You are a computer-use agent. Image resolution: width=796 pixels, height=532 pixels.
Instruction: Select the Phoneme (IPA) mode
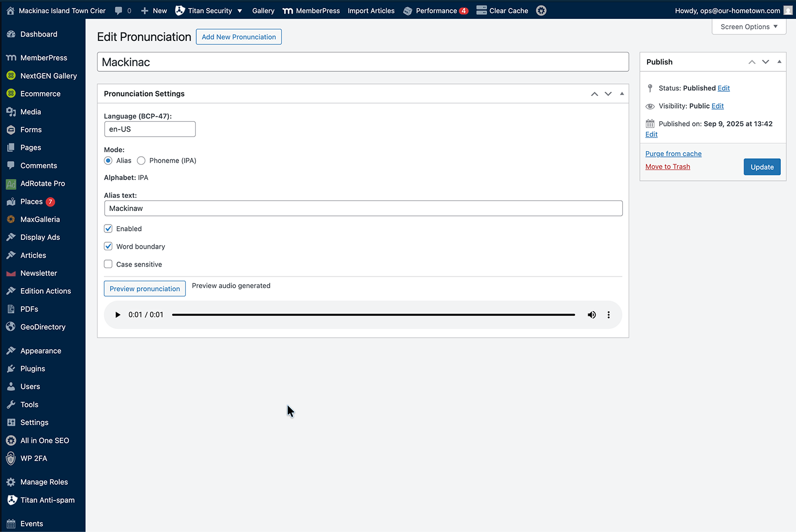click(x=141, y=161)
